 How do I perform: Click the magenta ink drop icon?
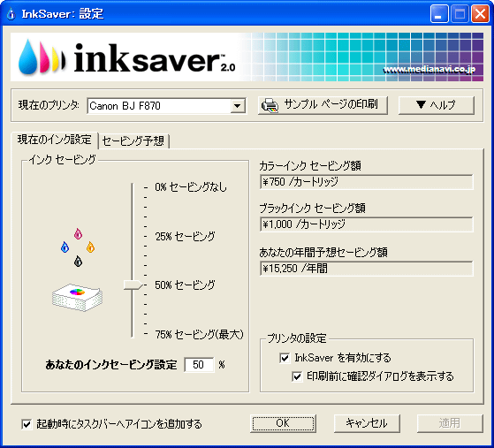click(x=78, y=234)
